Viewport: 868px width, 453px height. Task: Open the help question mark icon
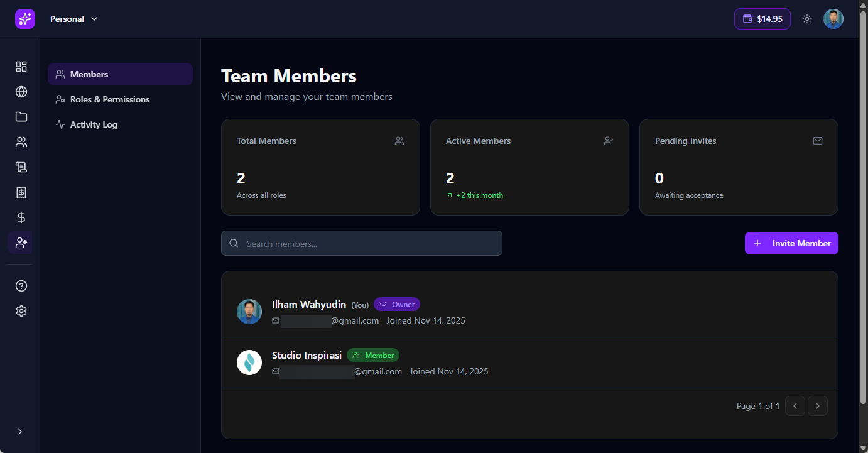coord(21,286)
